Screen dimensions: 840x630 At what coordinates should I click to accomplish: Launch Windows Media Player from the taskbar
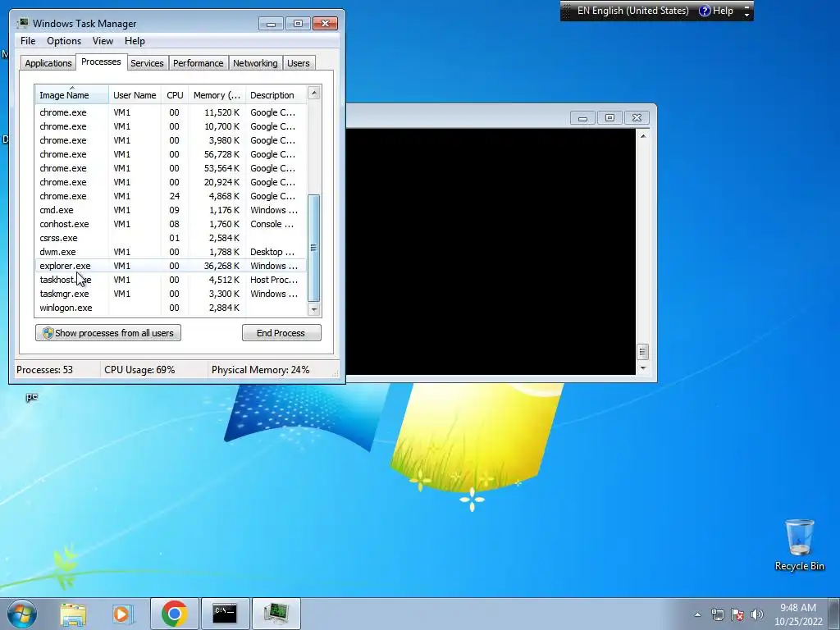(123, 614)
